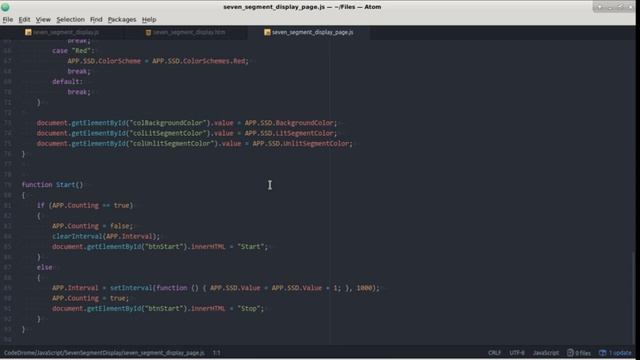640x360 pixels.
Task: Click the ColorSchemes.Red assignment line
Action: (x=158, y=61)
